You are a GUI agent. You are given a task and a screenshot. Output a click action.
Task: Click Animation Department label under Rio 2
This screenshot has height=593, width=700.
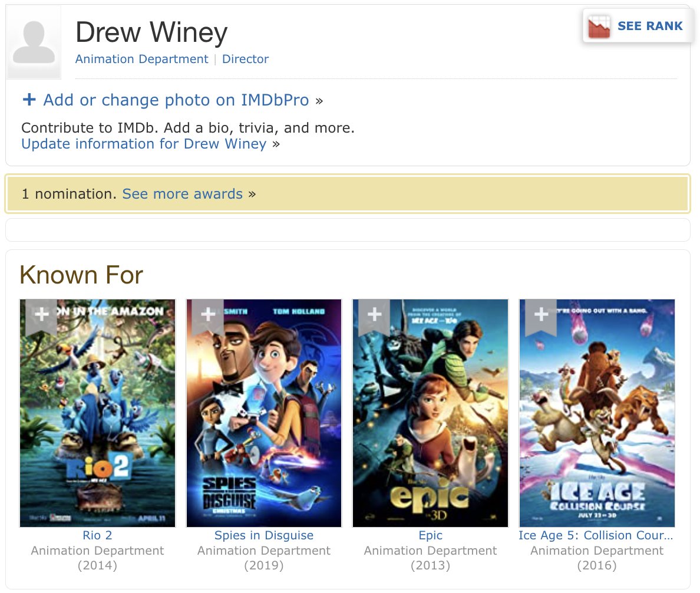tap(97, 551)
